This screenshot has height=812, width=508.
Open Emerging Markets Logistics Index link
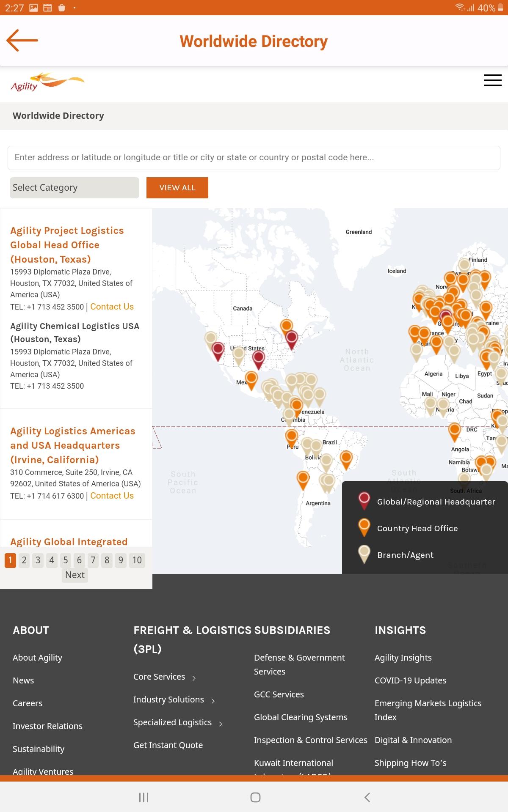pyautogui.click(x=428, y=710)
